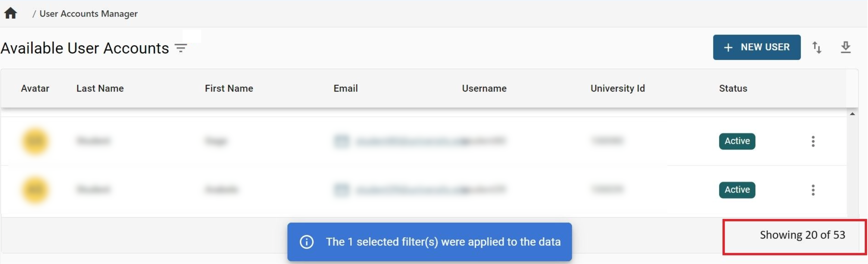Click the Showing 20 of 53 text
Image resolution: width=868 pixels, height=264 pixels.
[802, 235]
